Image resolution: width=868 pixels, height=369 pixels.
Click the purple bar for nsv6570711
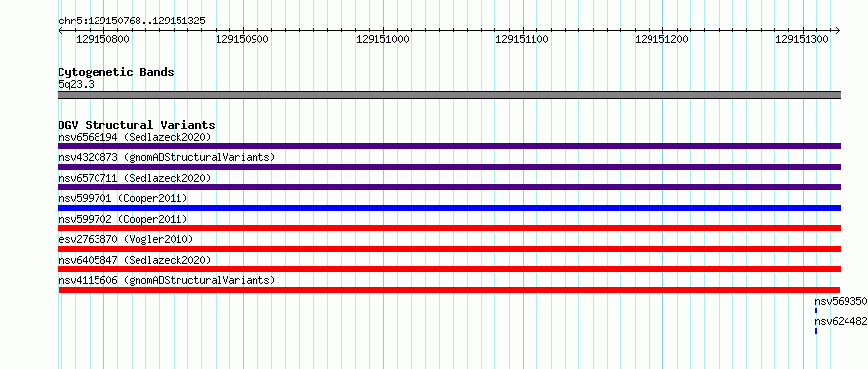[x=449, y=187]
